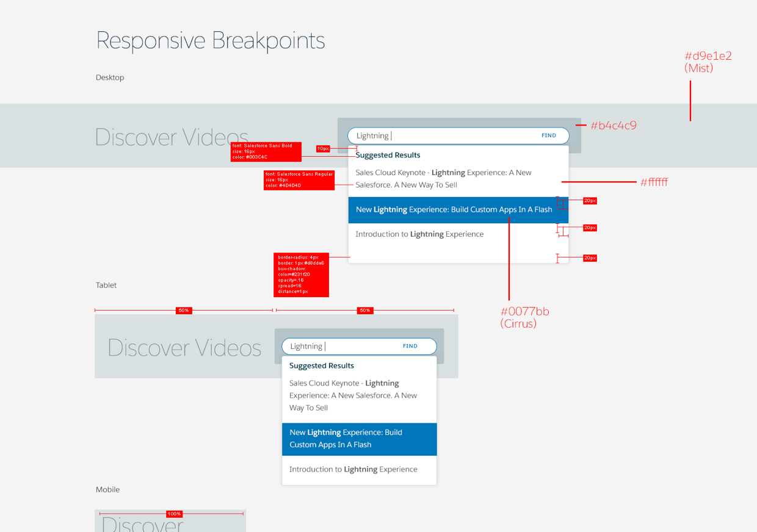Click the FIND button in desktop search bar
This screenshot has width=757, height=532.
point(548,135)
